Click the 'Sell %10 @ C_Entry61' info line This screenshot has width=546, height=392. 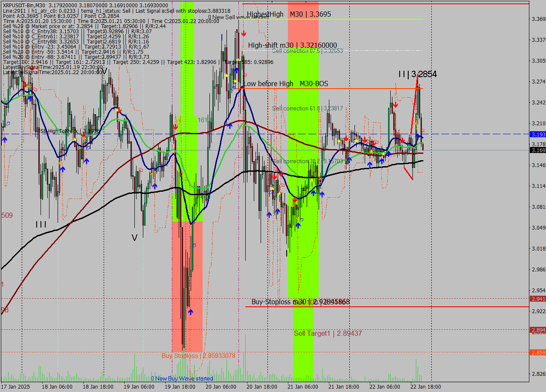tap(76, 36)
